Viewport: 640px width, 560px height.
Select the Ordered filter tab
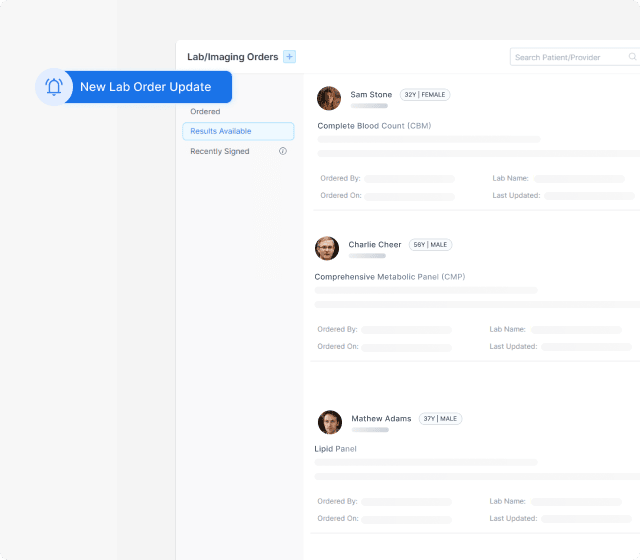click(205, 112)
